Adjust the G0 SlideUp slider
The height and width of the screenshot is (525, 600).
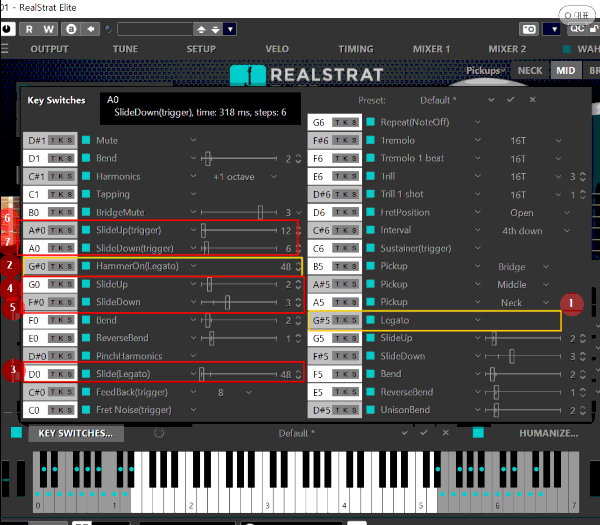click(239, 284)
